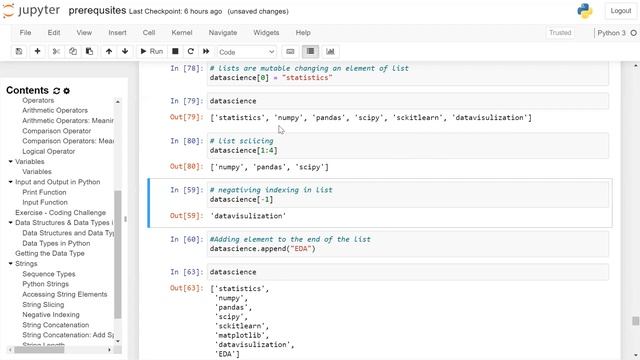Open the Help menu
The height and width of the screenshot is (360, 640).
303,33
